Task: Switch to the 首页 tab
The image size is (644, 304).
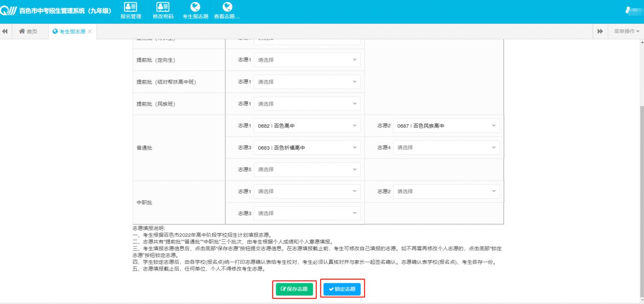Action: 28,32
